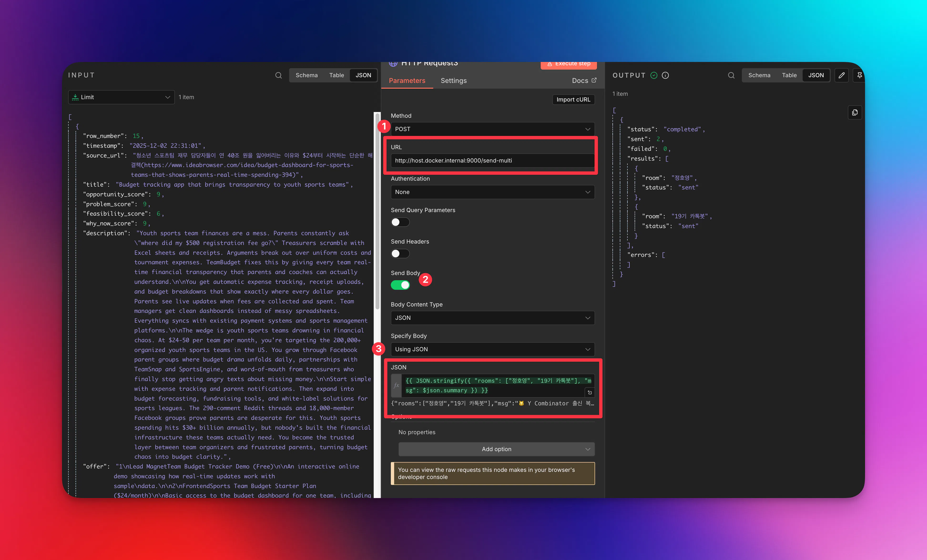This screenshot has width=927, height=560.
Task: Pin the output data
Action: click(x=859, y=75)
